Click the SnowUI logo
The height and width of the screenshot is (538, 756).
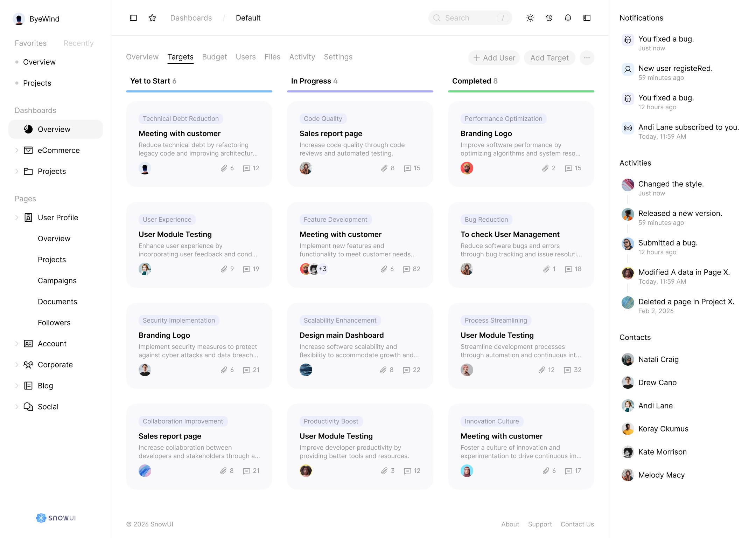pyautogui.click(x=56, y=518)
